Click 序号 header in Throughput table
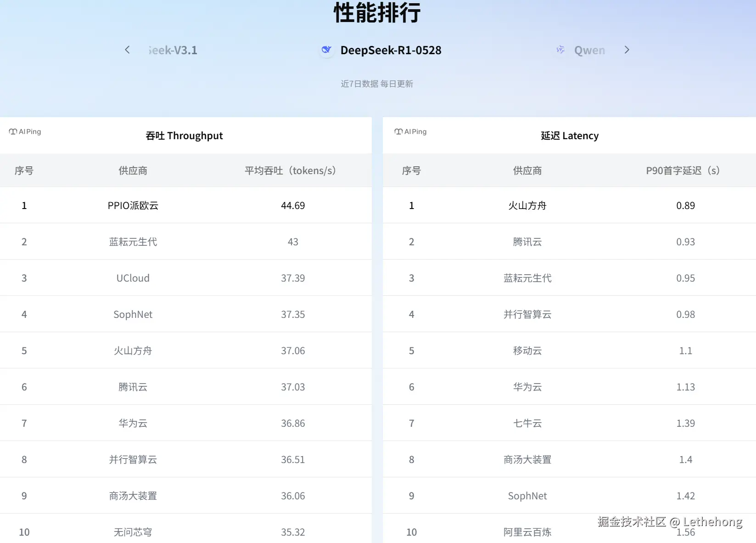 point(24,170)
